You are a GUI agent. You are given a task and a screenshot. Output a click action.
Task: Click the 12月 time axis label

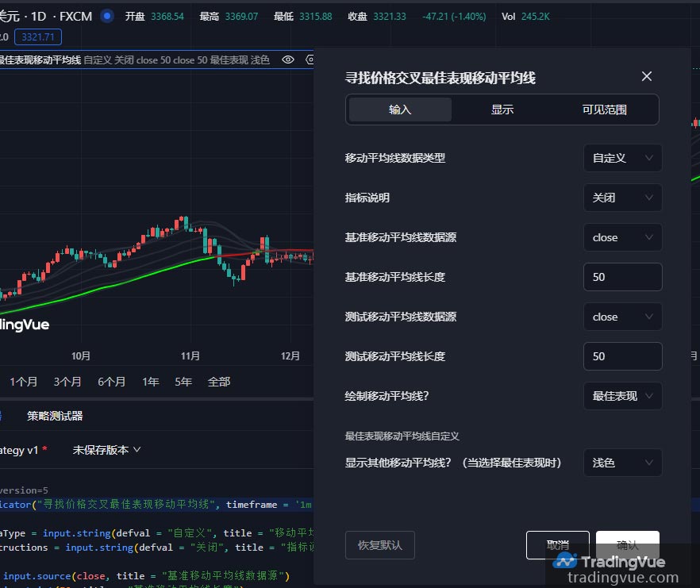(290, 355)
